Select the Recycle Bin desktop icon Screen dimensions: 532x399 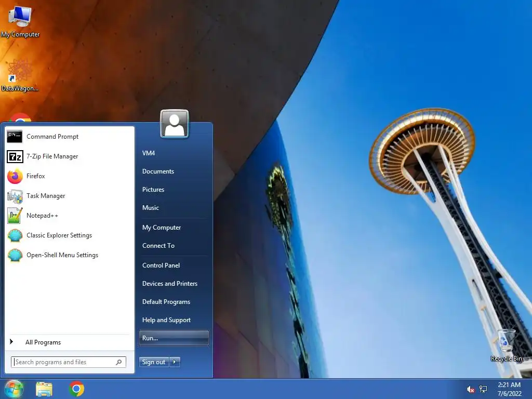pos(506,345)
